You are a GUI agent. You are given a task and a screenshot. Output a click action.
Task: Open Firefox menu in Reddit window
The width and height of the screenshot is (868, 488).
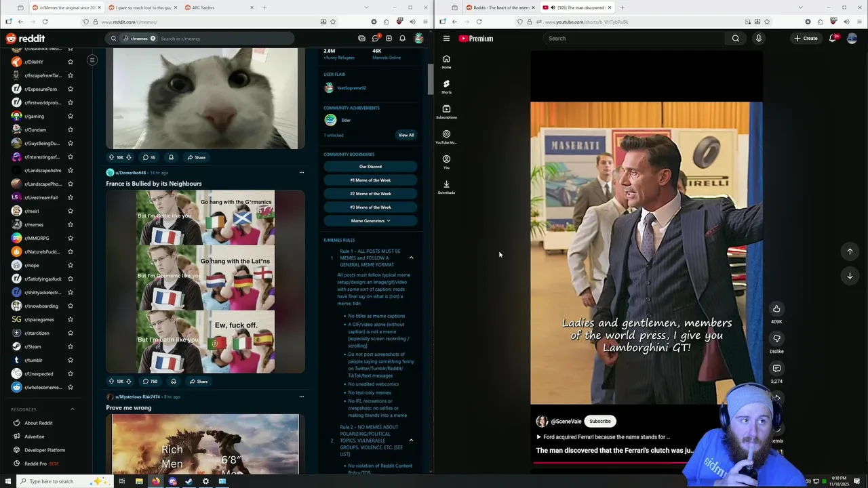coord(425,22)
